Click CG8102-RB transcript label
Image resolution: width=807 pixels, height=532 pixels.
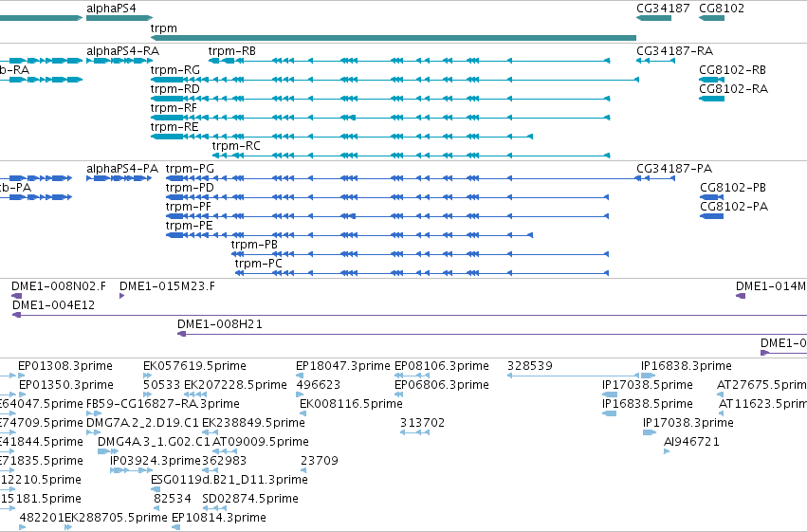732,70
